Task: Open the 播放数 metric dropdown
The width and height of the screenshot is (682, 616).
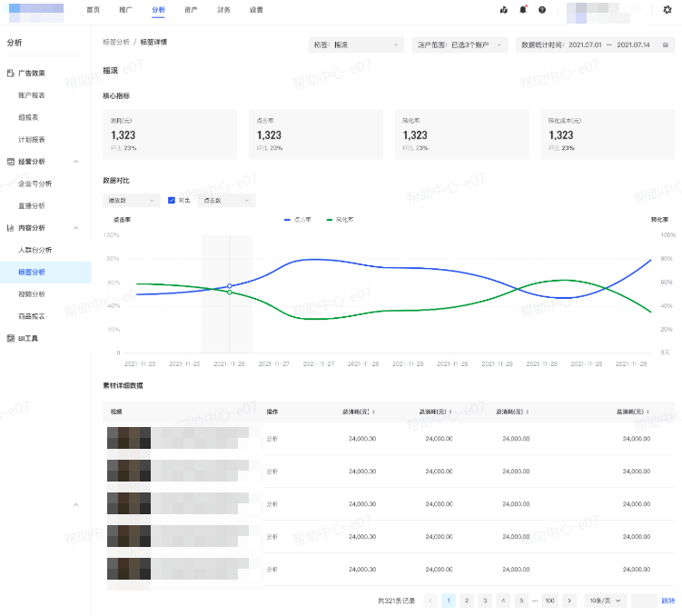Action: click(132, 200)
